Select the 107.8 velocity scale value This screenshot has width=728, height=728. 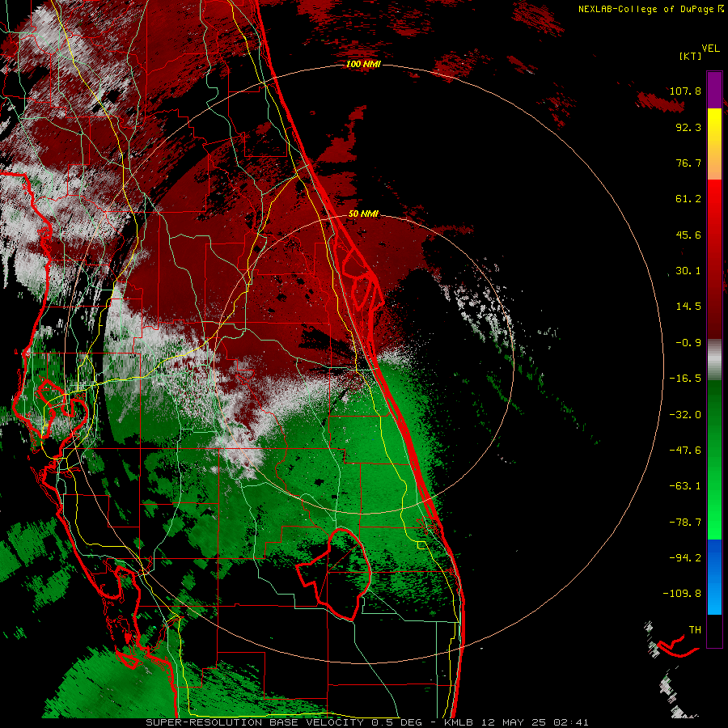(x=685, y=91)
